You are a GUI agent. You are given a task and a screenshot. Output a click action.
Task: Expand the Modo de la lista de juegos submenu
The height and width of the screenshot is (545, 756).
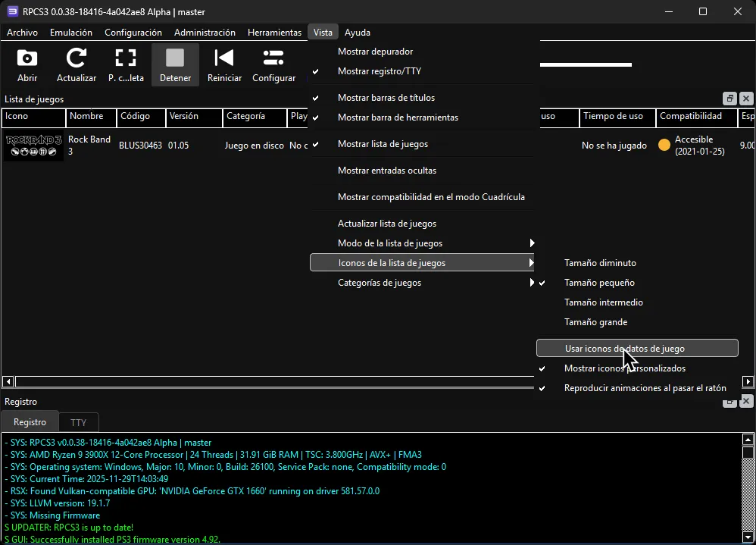click(x=388, y=243)
